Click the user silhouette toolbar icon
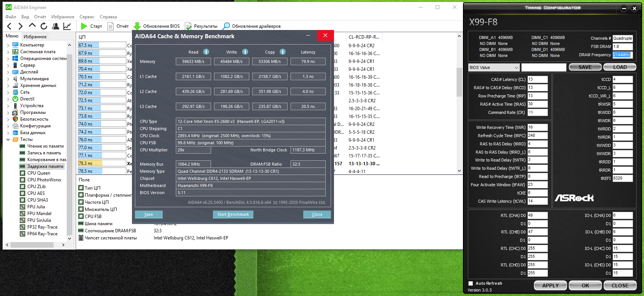This screenshot has height=296, width=644. [x=55, y=26]
